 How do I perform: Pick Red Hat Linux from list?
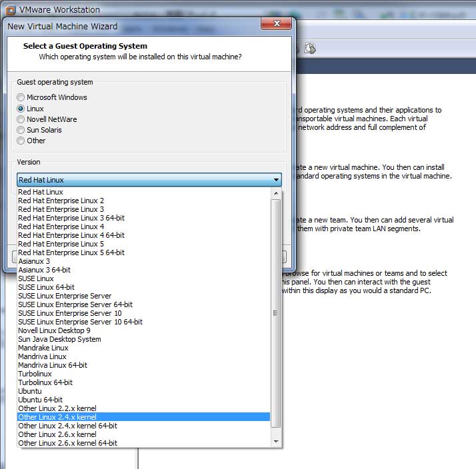[x=143, y=192]
